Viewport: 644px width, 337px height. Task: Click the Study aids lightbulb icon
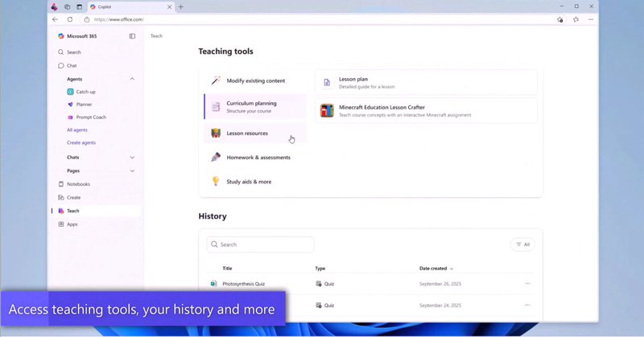(x=216, y=182)
